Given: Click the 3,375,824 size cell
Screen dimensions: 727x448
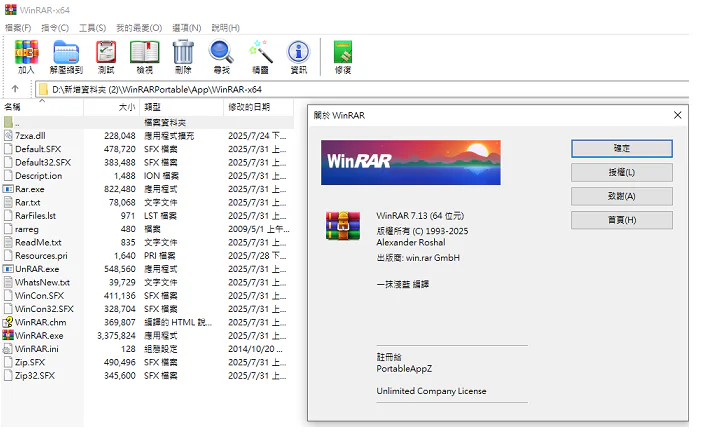Looking at the screenshot, I should [x=116, y=335].
